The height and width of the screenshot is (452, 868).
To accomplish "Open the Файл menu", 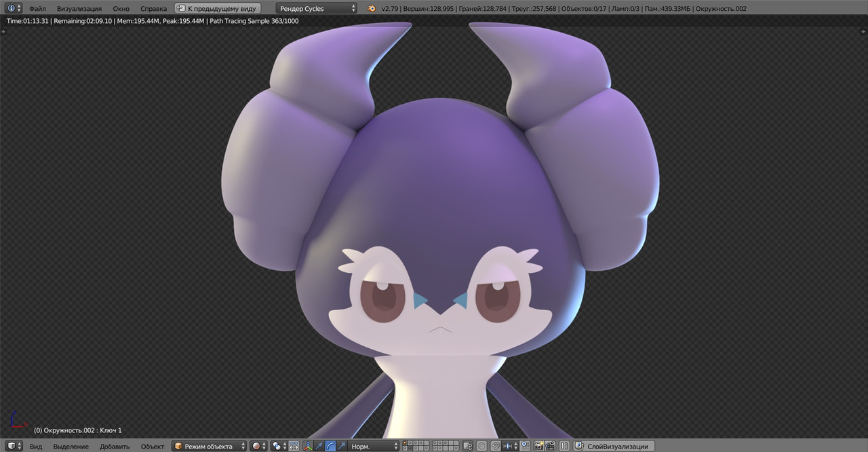I will point(37,8).
